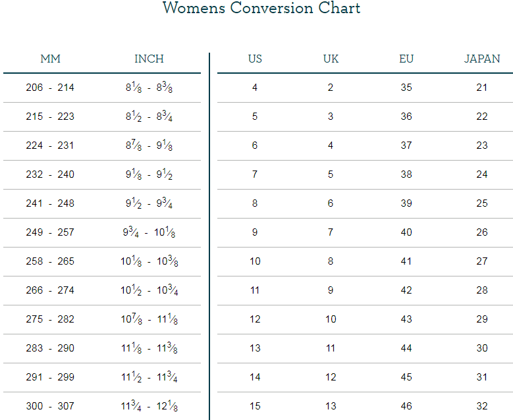This screenshot has width=513, height=420.
Task: Click the EU column header
Action: [x=406, y=59]
